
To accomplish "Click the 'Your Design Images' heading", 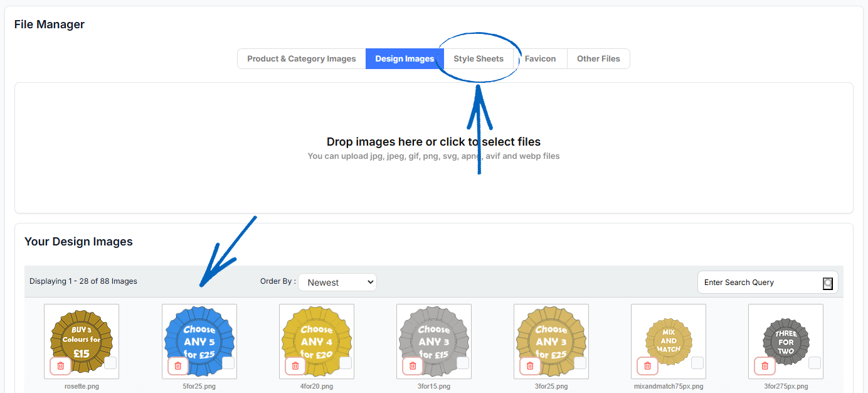I will coord(78,242).
